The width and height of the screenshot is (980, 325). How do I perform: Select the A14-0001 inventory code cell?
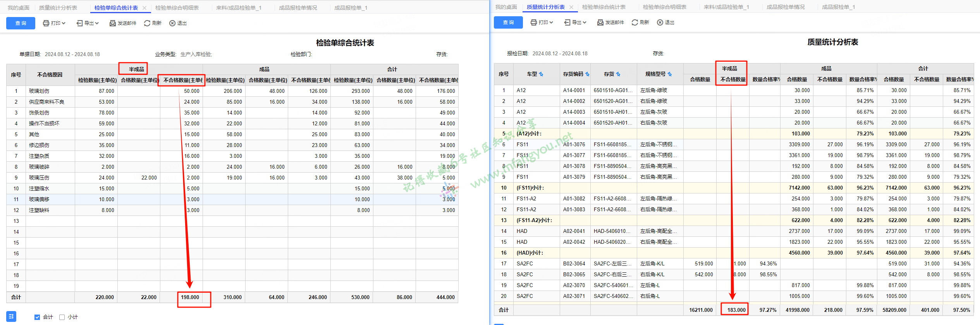point(575,90)
